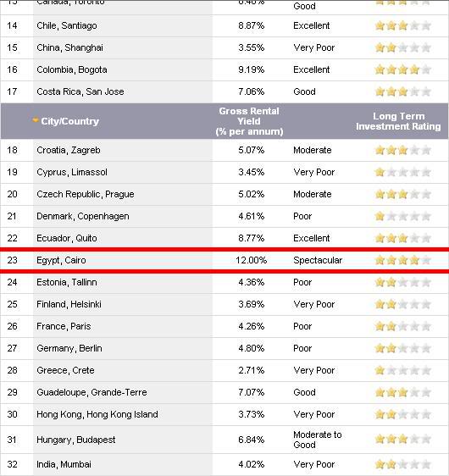
Task: Click the Moderate to Good rating text
Action: (x=317, y=440)
